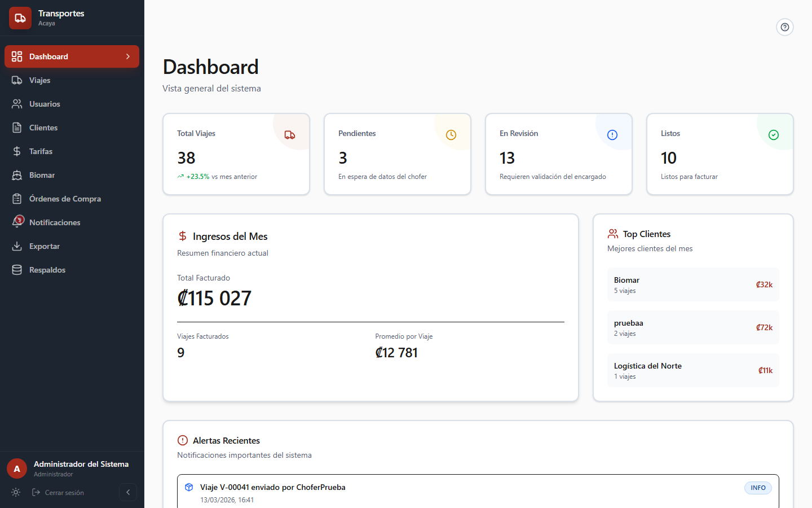
Task: Open the Tarifas section
Action: click(41, 151)
